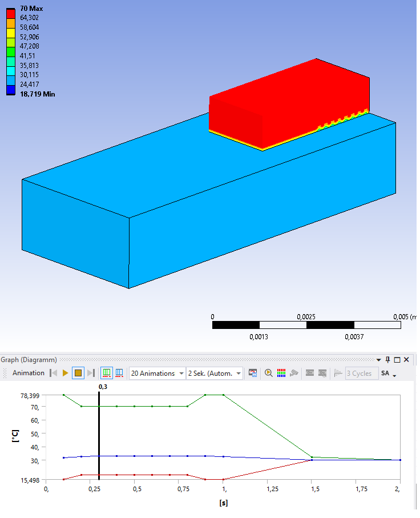This screenshot has width=420, height=518.
Task: Click the grayed camera tracking icon
Action: tap(294, 374)
